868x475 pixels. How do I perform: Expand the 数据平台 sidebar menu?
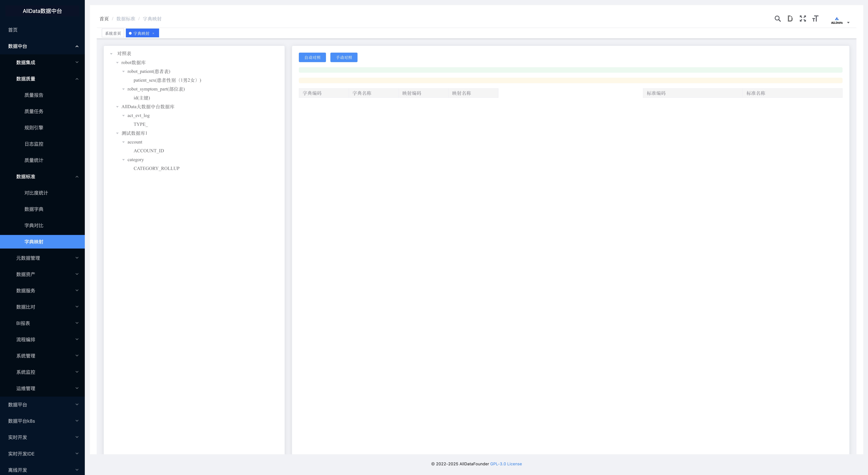(42, 405)
